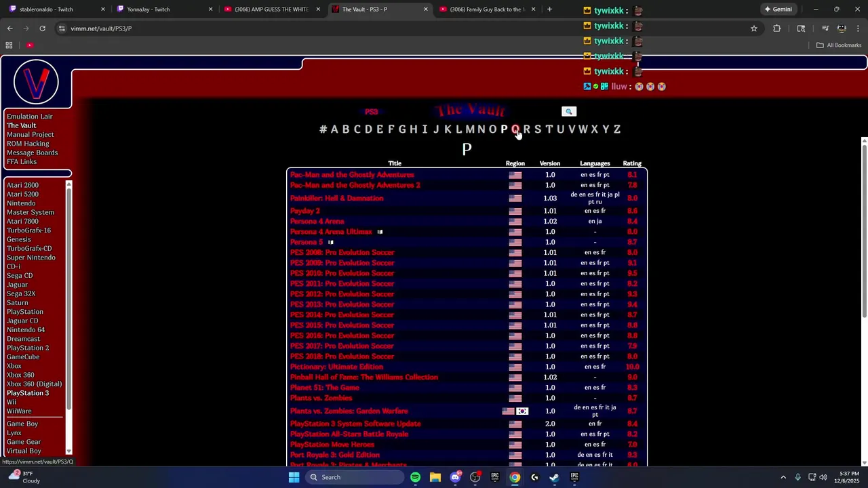The width and height of the screenshot is (868, 488).
Task: Open FFA Links in sidebar
Action: coord(22,162)
